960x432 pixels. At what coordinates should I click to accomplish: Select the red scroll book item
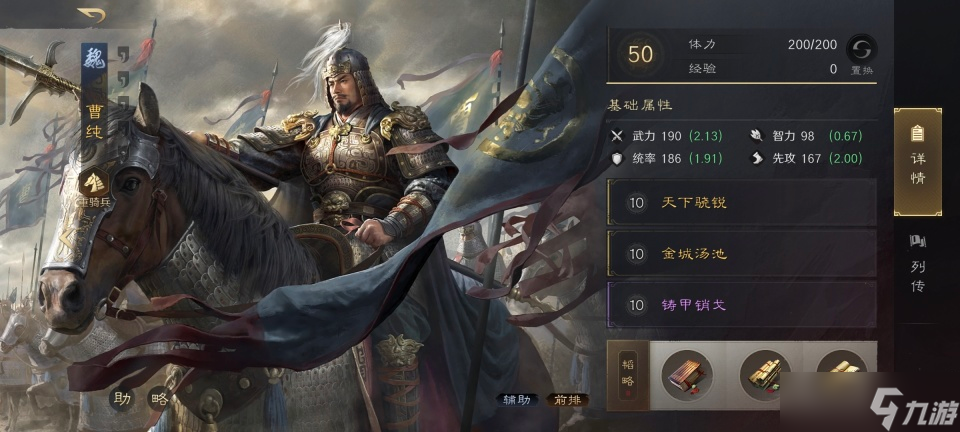[687, 375]
